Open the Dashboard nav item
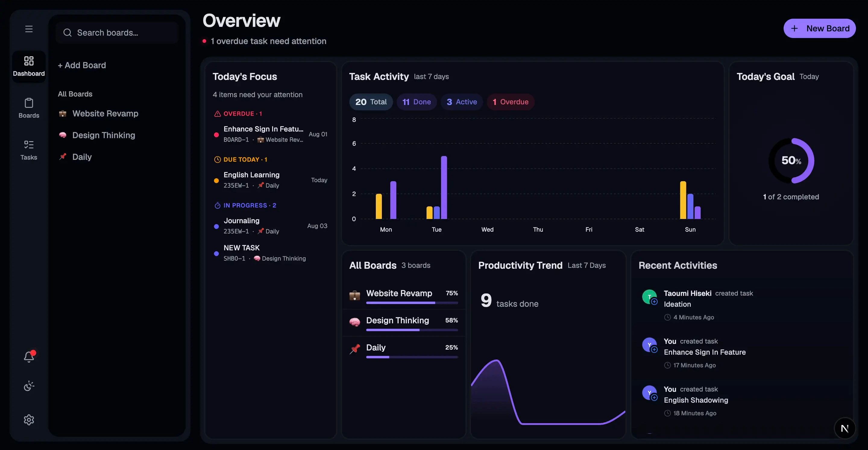Viewport: 868px width, 450px height. pos(29,66)
